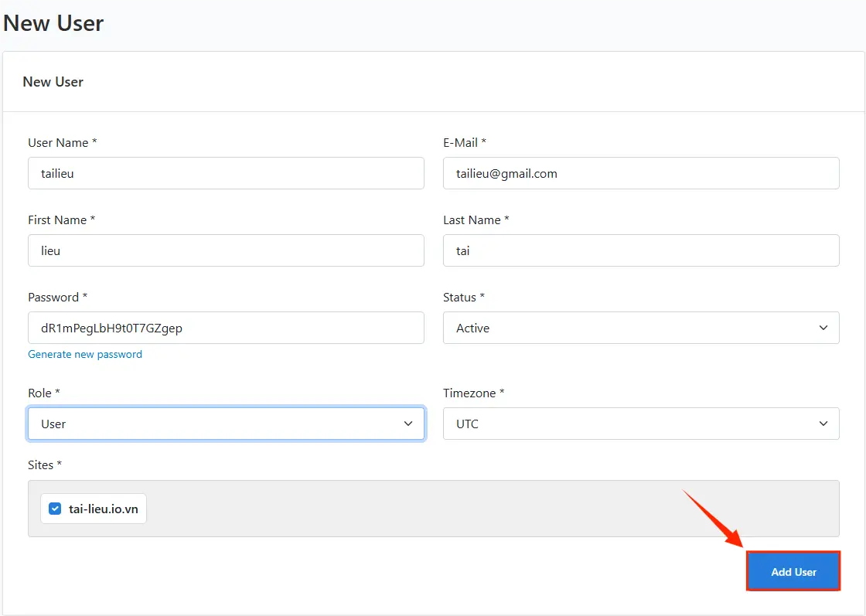Click the New User page heading
Screen dimensions: 866x616
point(53,23)
